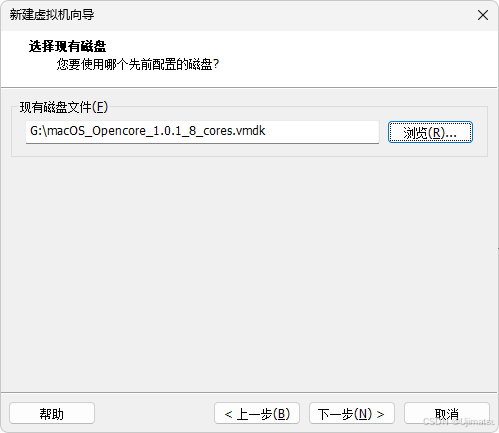Click the 新建虚拟机向导 title bar
499x433 pixels.
tap(233, 15)
